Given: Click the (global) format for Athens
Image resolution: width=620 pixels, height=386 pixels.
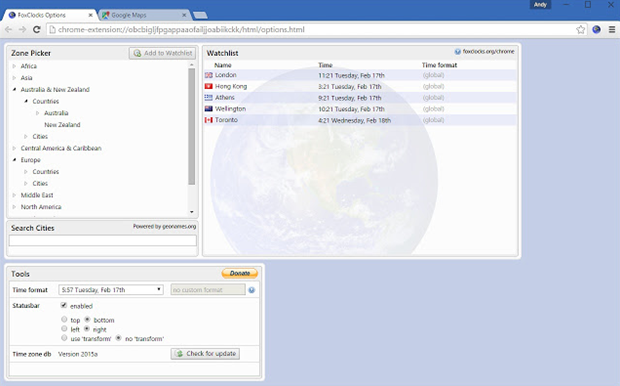Looking at the screenshot, I should click(x=433, y=98).
